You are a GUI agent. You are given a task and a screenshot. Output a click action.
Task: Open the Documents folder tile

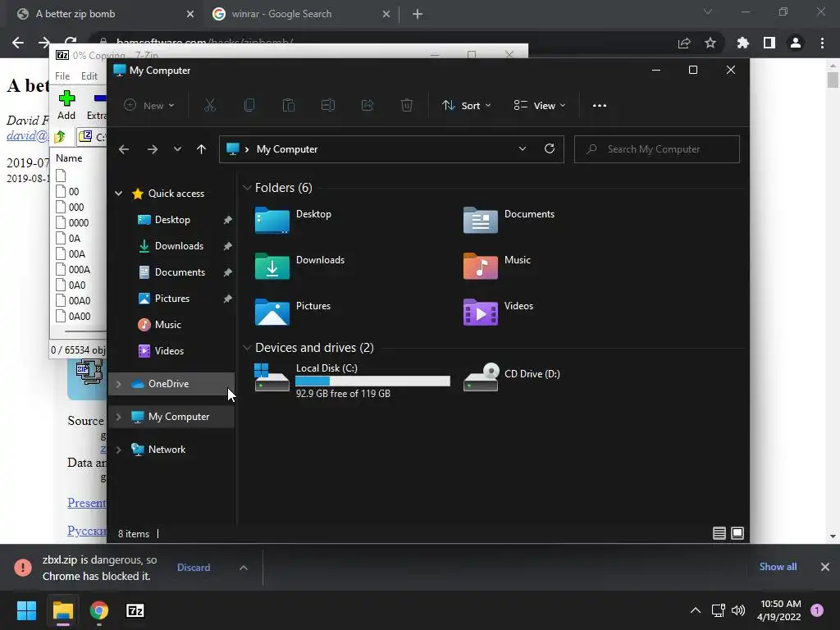[x=509, y=220]
